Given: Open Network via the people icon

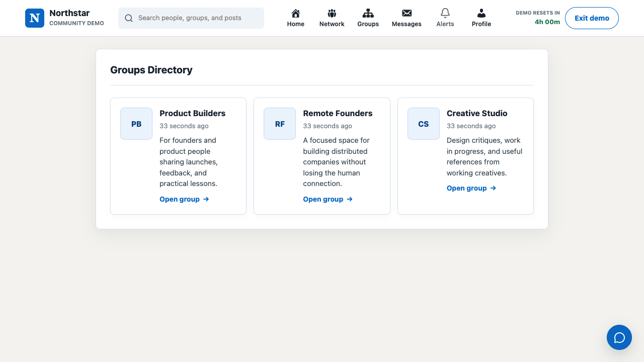Looking at the screenshot, I should [332, 13].
